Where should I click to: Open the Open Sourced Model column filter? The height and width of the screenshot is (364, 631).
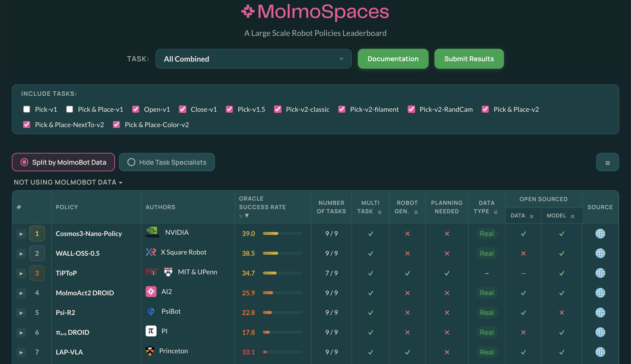(572, 216)
